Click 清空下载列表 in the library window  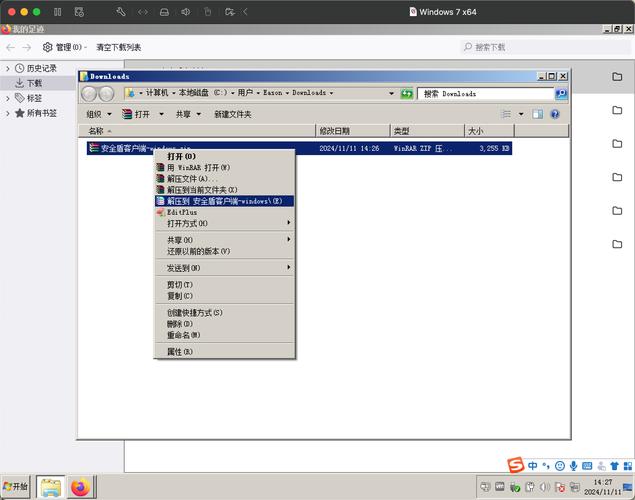pyautogui.click(x=119, y=47)
